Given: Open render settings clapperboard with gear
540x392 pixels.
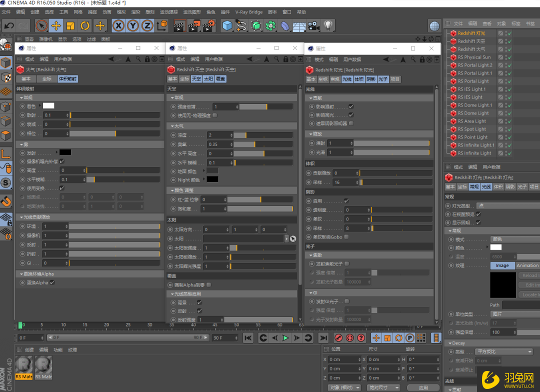Looking at the screenshot, I should (209, 26).
